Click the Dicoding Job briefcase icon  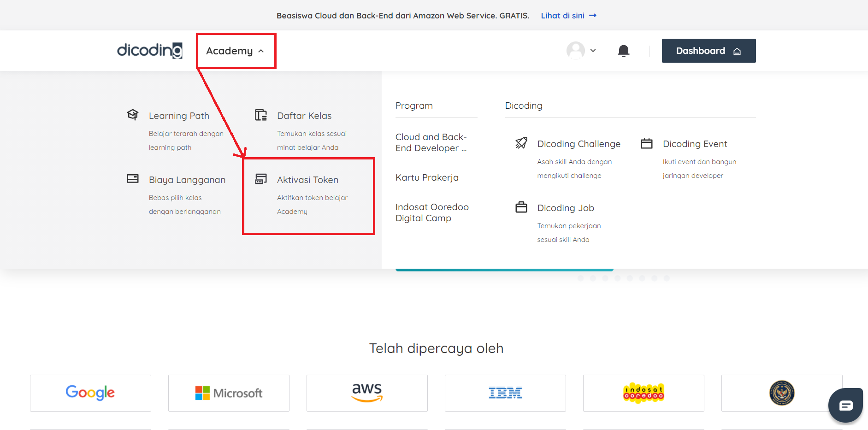click(521, 207)
